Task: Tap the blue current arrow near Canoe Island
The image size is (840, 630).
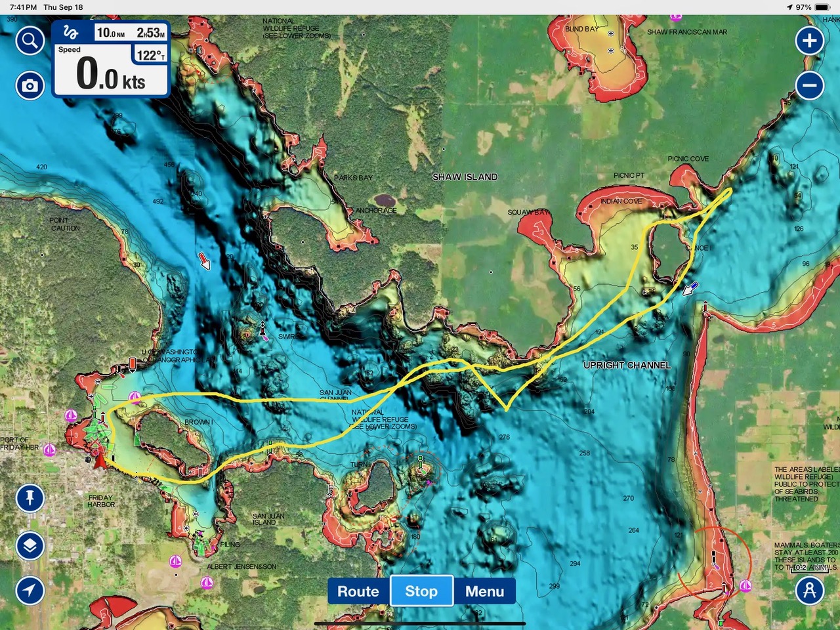Action: (690, 288)
